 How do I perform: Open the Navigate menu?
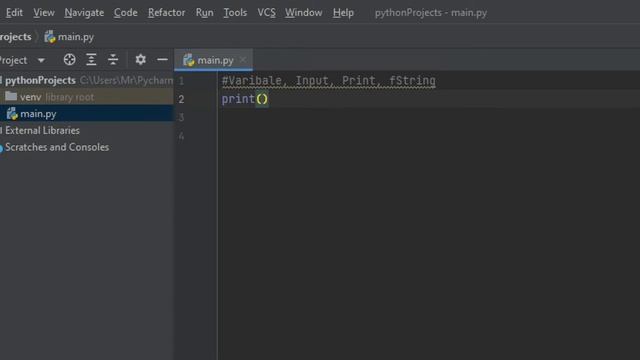coord(84,13)
